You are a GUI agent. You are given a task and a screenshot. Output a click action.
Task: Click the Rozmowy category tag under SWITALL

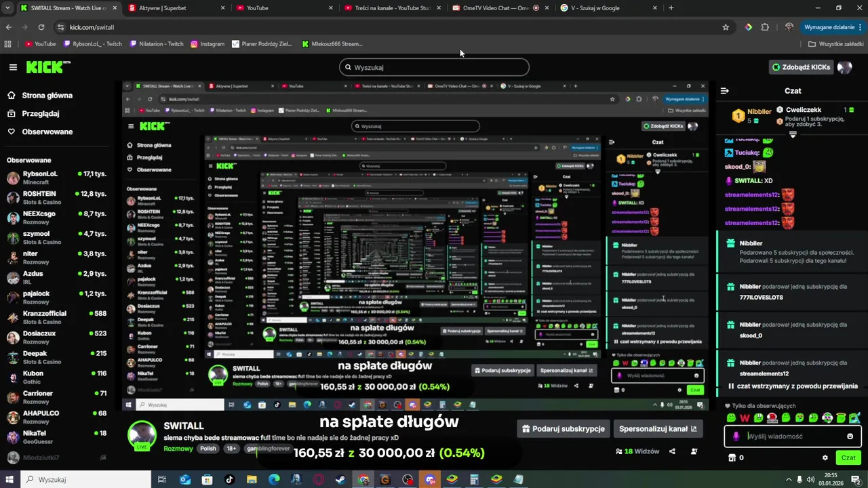178,449
